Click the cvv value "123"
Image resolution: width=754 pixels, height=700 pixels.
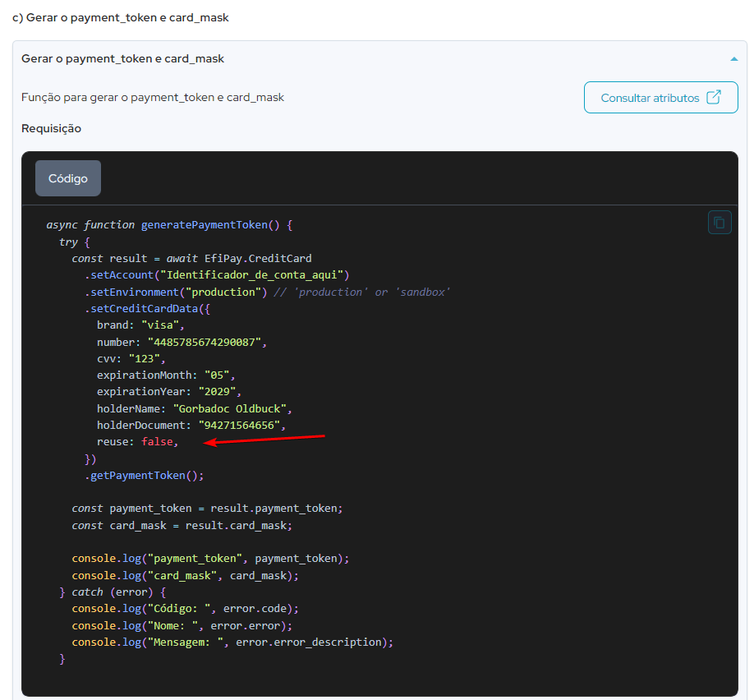tap(145, 359)
